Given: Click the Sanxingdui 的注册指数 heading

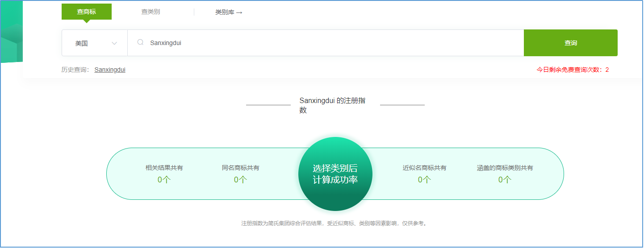Looking at the screenshot, I should point(332,106).
